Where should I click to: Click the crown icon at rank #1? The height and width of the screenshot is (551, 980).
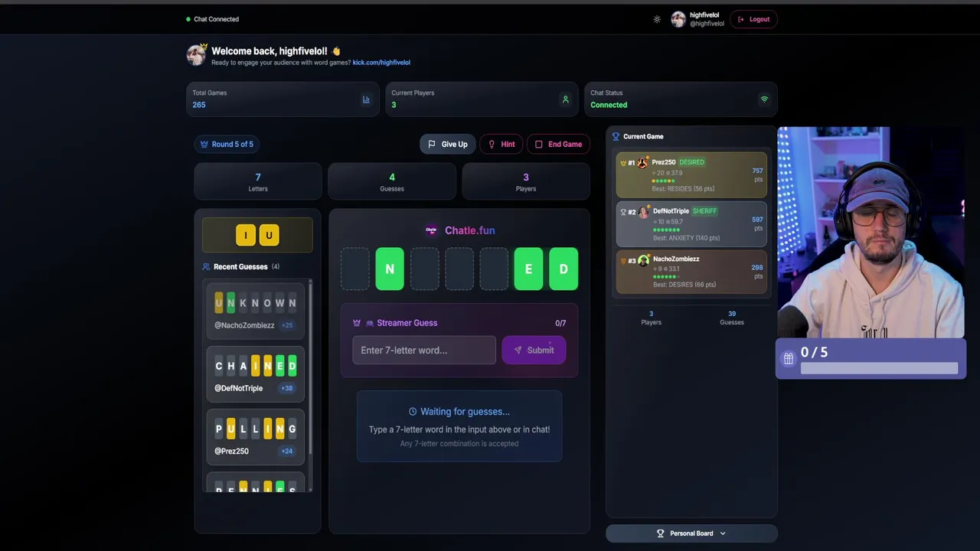pyautogui.click(x=623, y=163)
